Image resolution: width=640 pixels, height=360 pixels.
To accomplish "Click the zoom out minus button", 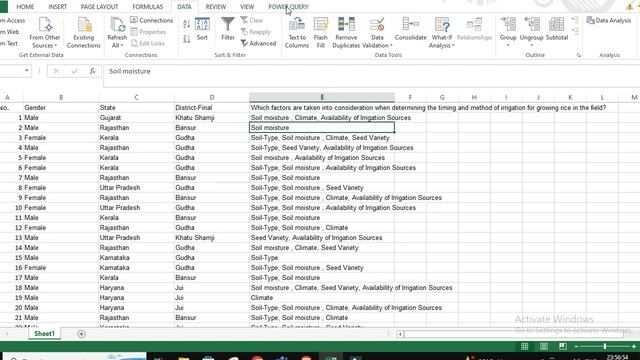I will coord(576,347).
